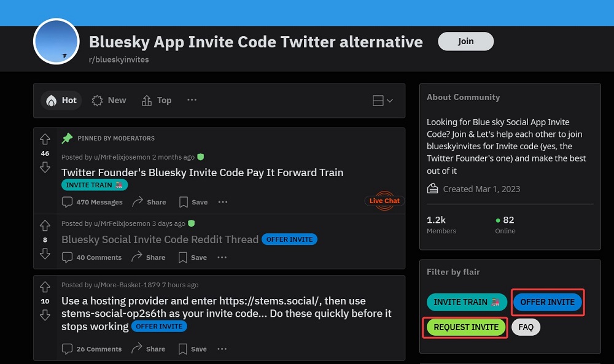
Task: Click the cake icon beside Created date
Action: pyautogui.click(x=432, y=188)
